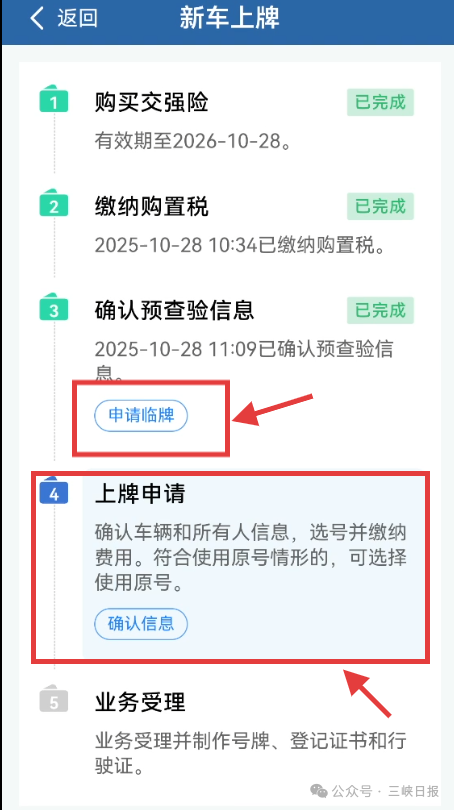Select the 业务受理 step heading
This screenshot has height=810, width=454.
pyautogui.click(x=140, y=702)
